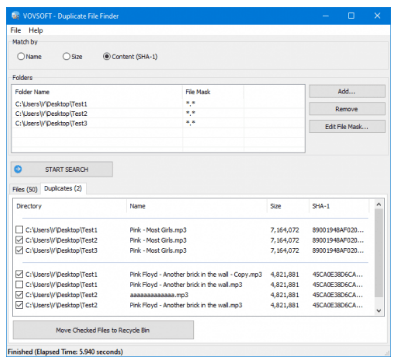Image resolution: width=399 pixels, height=362 pixels.
Task: Uncheck Test3 checkbox for Pink - Most Girls.mp3
Action: 19,250
